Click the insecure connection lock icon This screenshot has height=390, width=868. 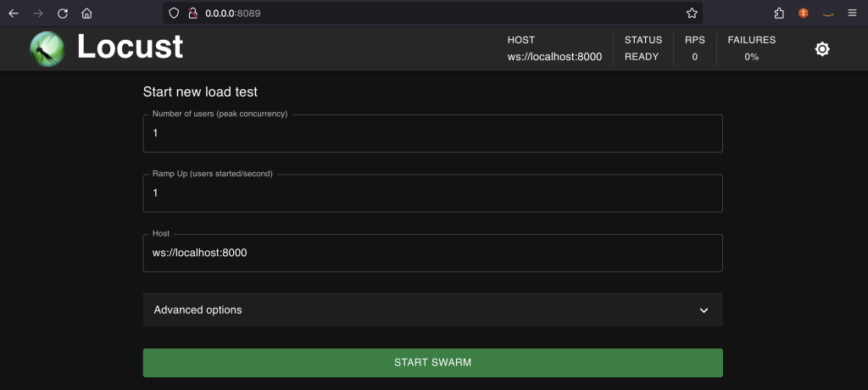pyautogui.click(x=192, y=14)
